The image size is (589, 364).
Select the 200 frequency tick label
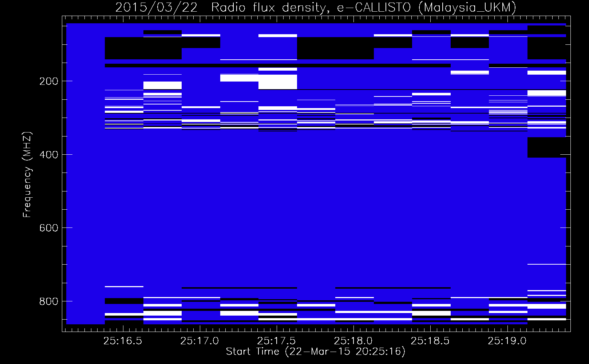49,81
